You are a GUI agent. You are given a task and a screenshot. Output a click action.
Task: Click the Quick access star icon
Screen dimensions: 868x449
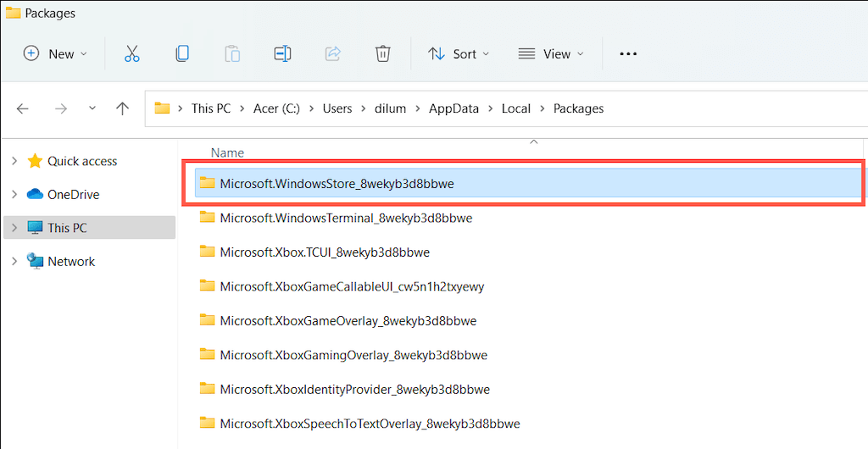[35, 161]
